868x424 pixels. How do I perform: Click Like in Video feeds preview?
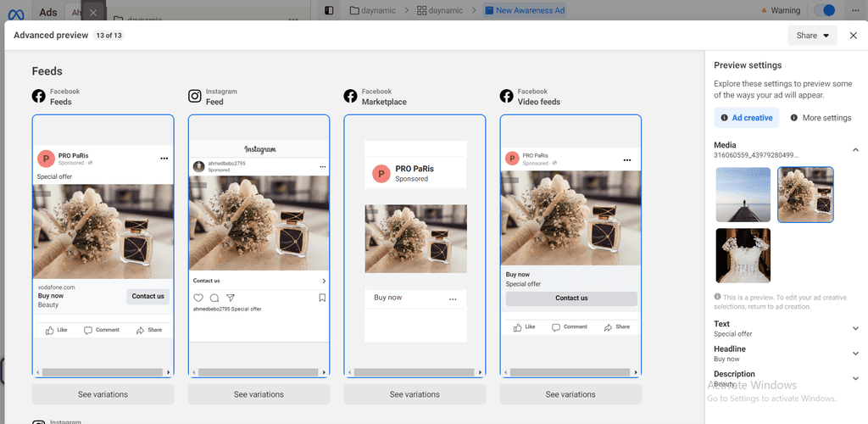[x=524, y=327]
